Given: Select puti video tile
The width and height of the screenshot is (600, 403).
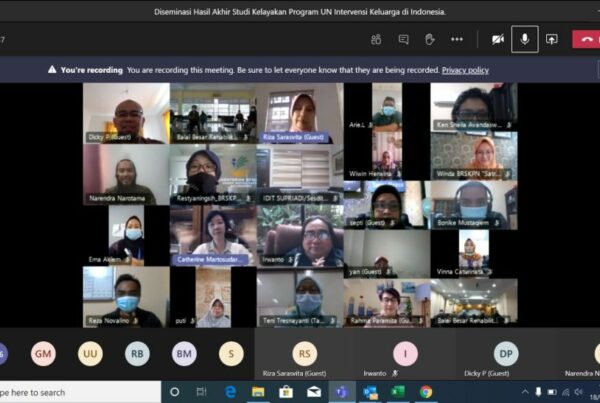Looking at the screenshot, I should tap(213, 297).
